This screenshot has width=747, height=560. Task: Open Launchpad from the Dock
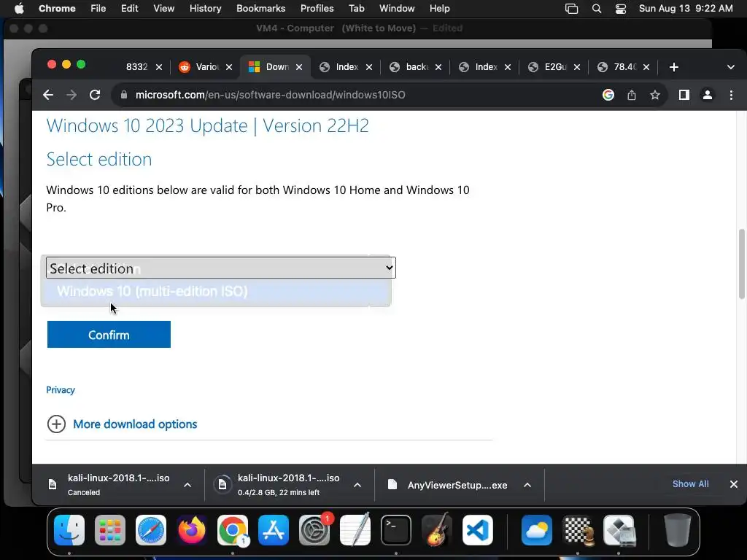point(110,530)
